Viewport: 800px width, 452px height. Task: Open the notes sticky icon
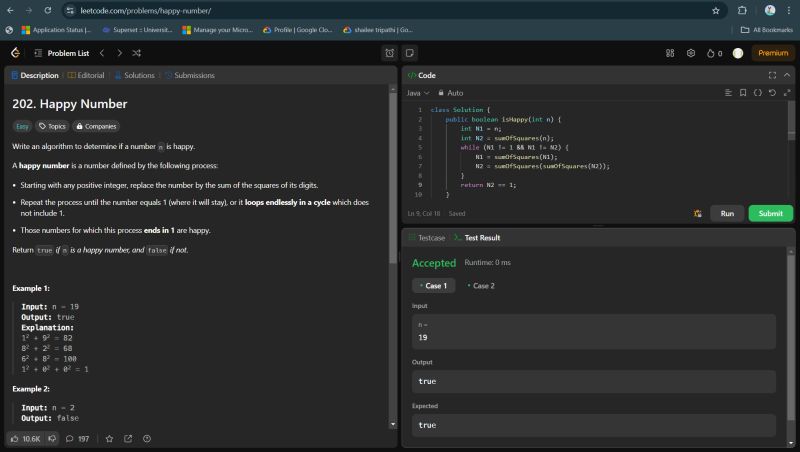pos(409,53)
